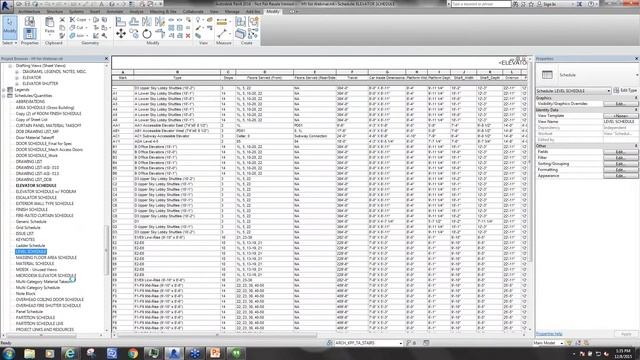
Task: Select the Align tool
Action: [120, 22]
